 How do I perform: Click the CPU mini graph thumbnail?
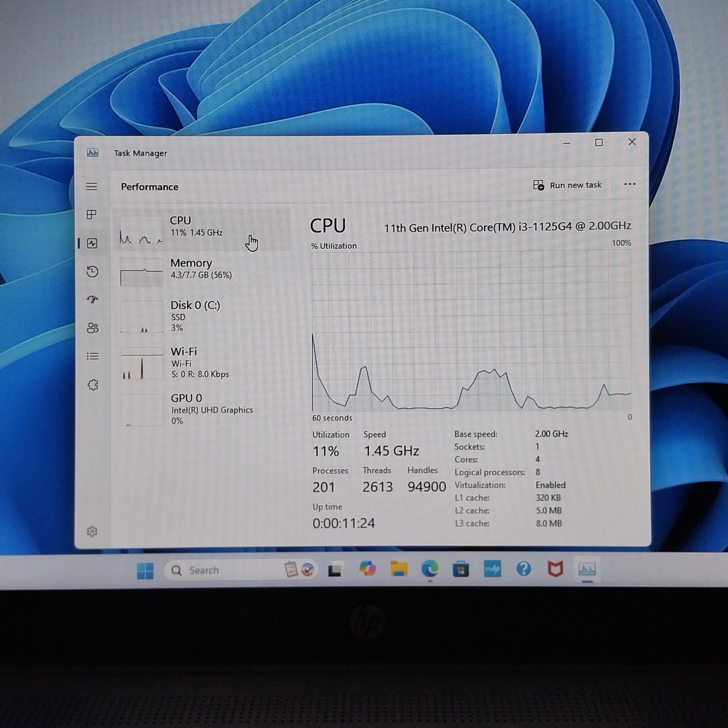[142, 230]
